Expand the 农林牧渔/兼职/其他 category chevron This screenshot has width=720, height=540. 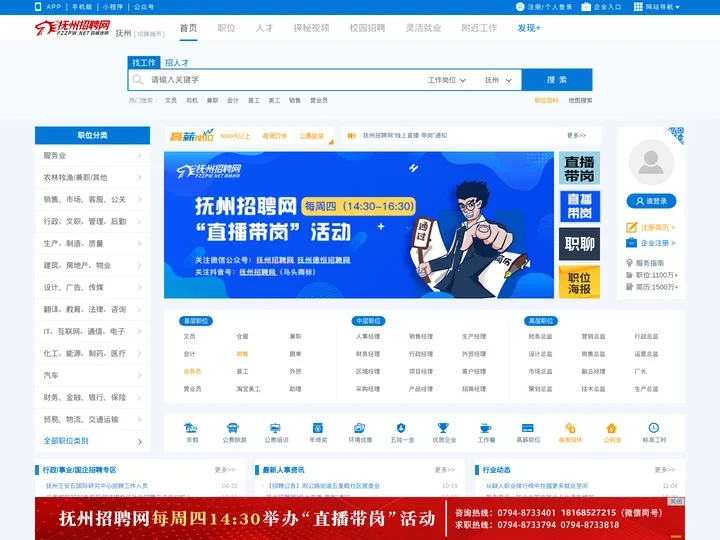click(140, 178)
